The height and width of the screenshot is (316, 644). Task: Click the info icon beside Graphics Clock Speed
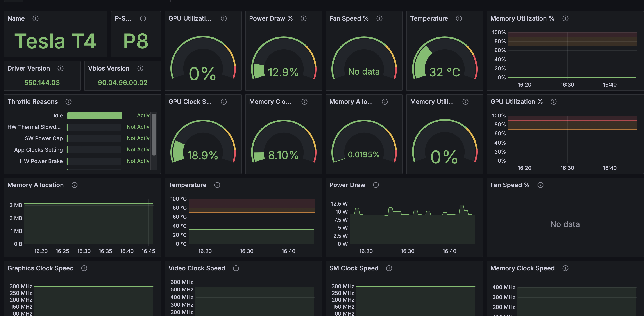(84, 268)
